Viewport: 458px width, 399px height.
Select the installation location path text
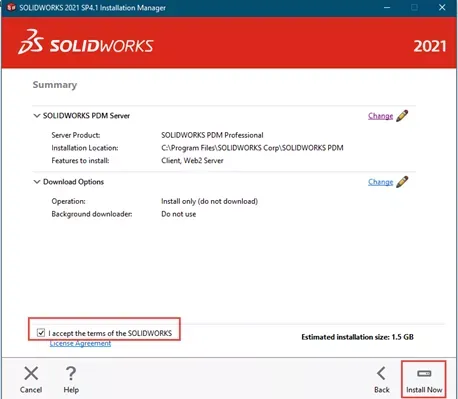(x=252, y=148)
